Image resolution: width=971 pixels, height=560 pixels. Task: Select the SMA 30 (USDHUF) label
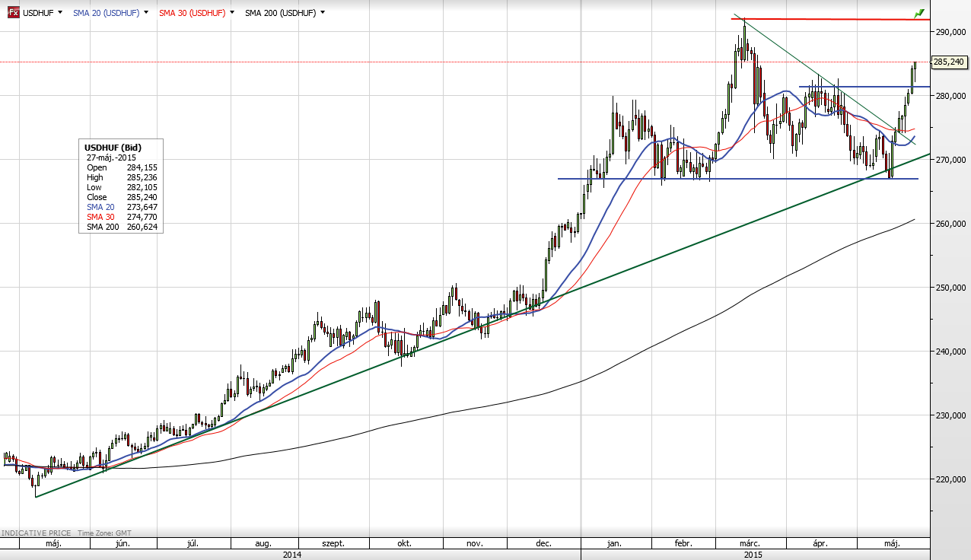tap(192, 13)
